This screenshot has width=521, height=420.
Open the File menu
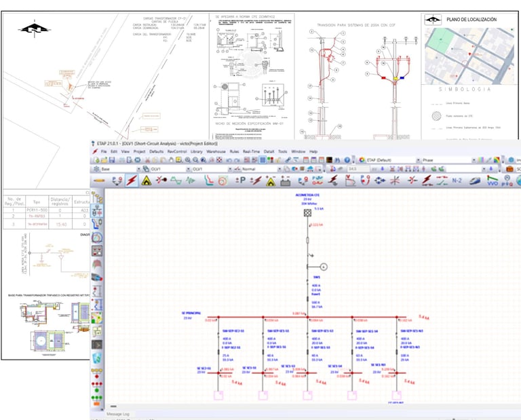104,151
